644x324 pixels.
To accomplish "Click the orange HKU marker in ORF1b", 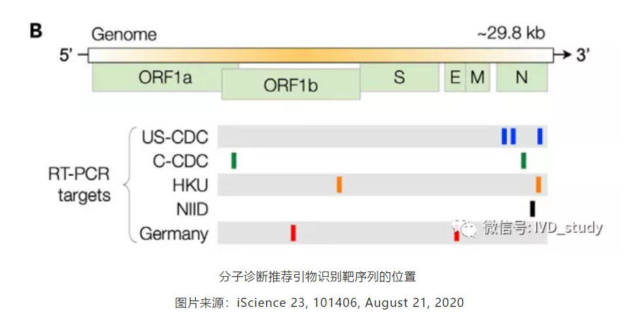I will coord(339,184).
